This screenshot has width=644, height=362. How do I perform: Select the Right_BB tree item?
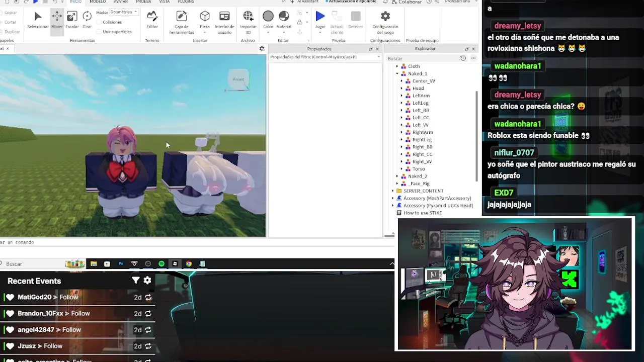[422, 147]
